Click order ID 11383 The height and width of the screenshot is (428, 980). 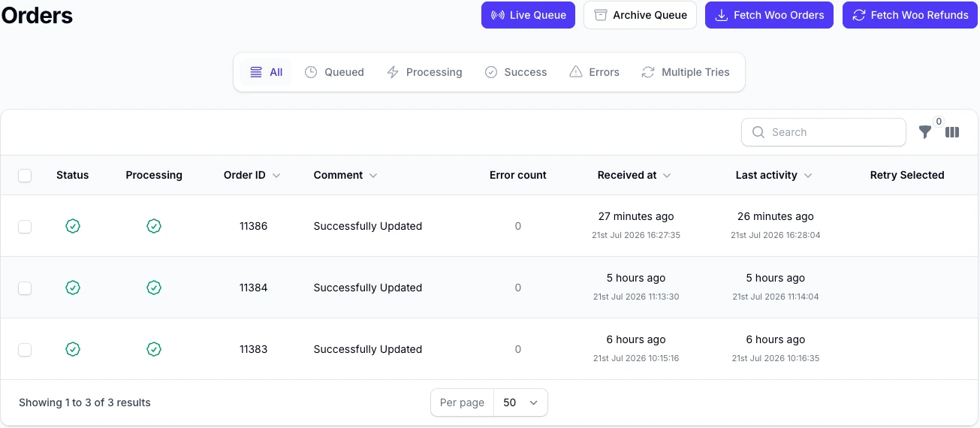click(x=253, y=349)
